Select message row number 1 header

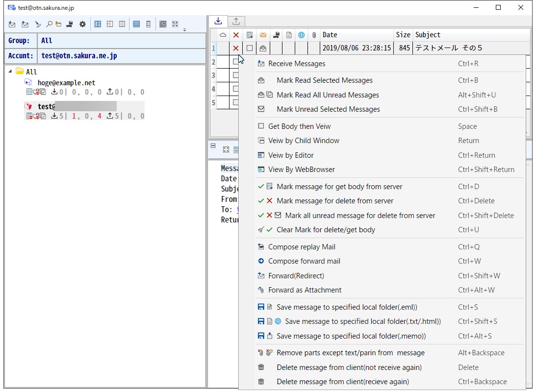coord(213,48)
